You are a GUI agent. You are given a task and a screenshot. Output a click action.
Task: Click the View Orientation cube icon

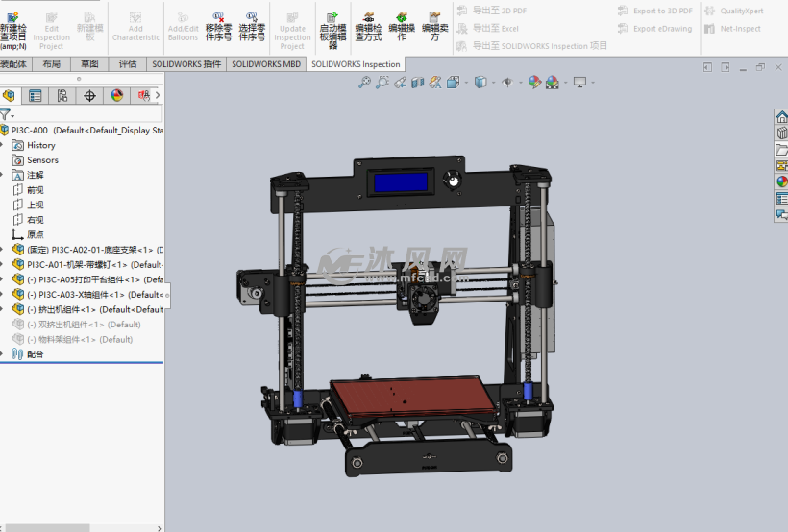click(x=453, y=82)
